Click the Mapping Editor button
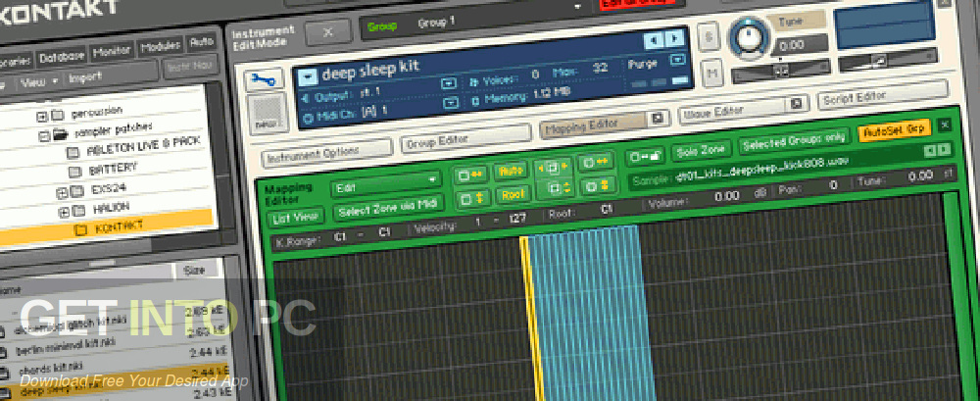 click(x=595, y=124)
